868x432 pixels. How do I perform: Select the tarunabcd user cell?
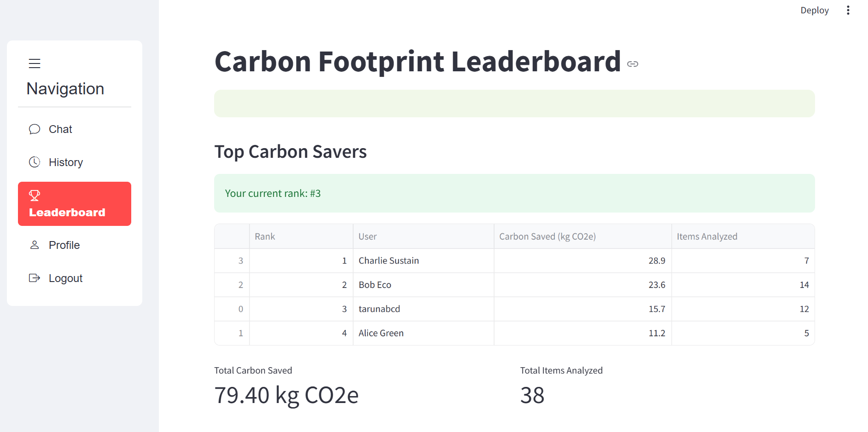click(x=424, y=309)
